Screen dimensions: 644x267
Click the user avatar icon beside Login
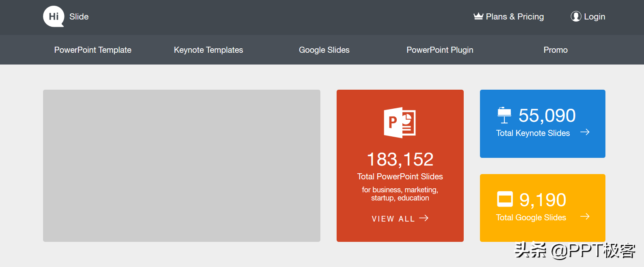[x=576, y=16]
